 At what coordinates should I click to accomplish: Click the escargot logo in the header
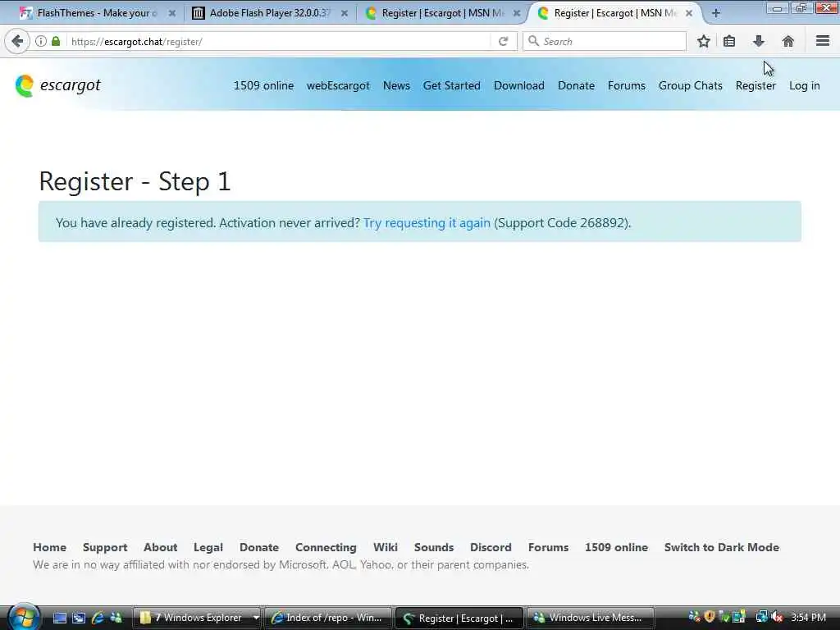(58, 85)
